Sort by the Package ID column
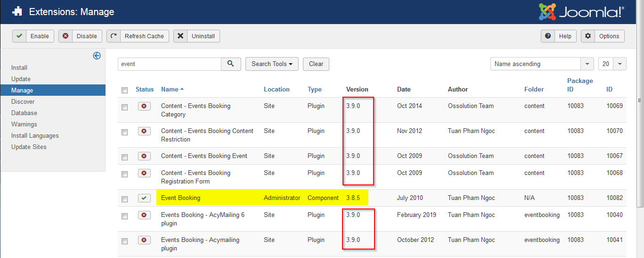Image resolution: width=644 pixels, height=258 pixels. point(580,85)
